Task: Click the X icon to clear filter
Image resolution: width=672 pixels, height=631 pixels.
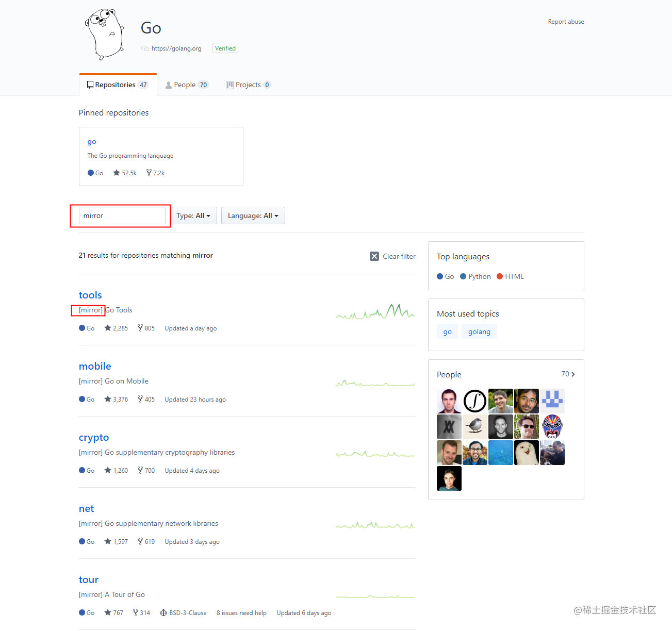Action: coord(374,256)
